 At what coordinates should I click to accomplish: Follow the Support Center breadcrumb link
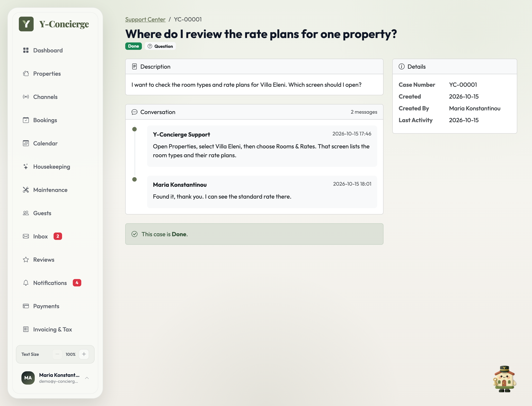(x=145, y=19)
